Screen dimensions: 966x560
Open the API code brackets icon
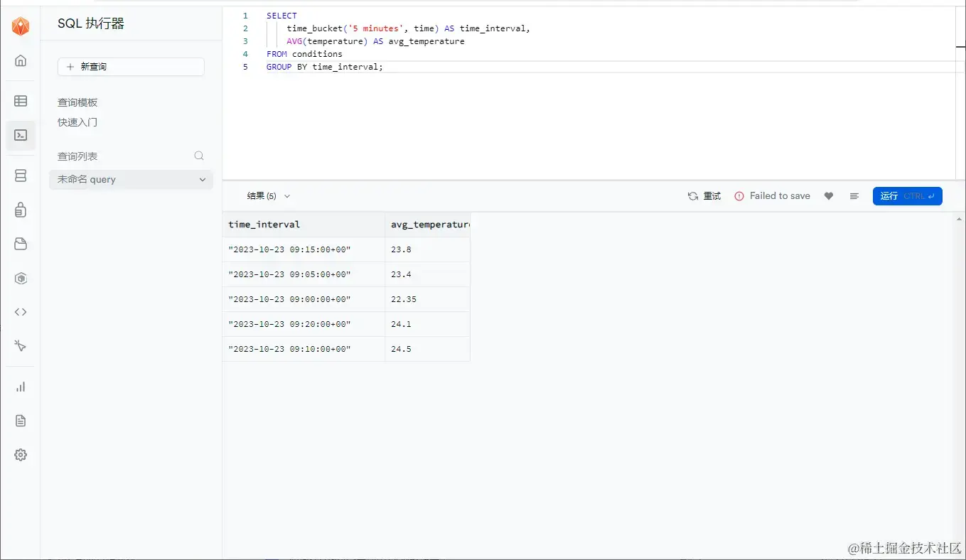pyautogui.click(x=21, y=312)
